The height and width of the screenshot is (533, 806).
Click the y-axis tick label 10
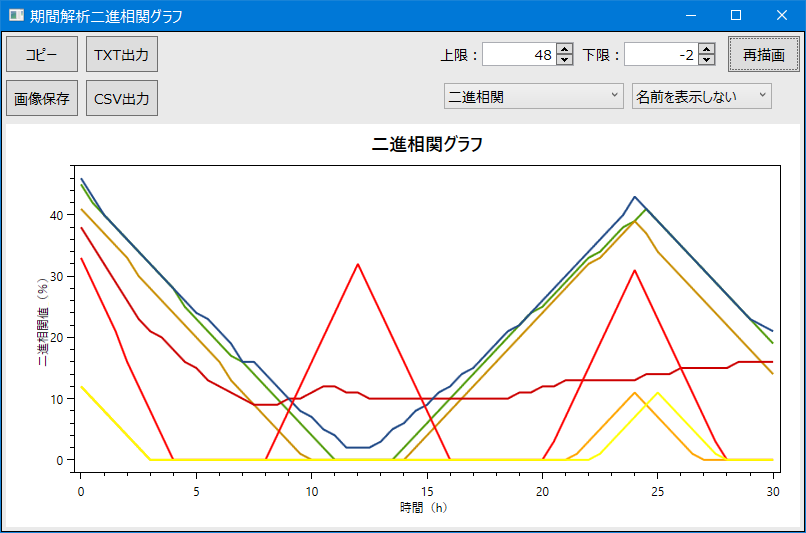click(x=57, y=399)
